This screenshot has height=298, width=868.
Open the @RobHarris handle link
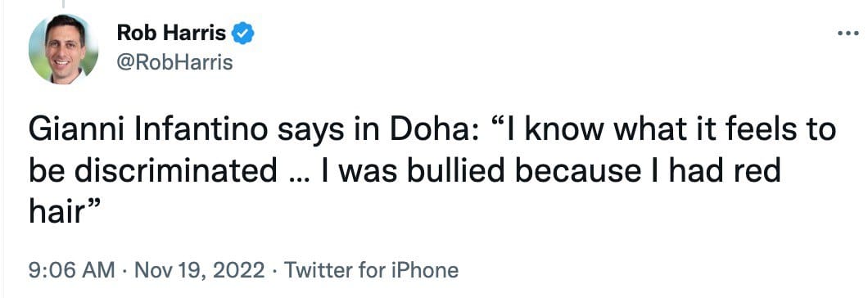(175, 63)
